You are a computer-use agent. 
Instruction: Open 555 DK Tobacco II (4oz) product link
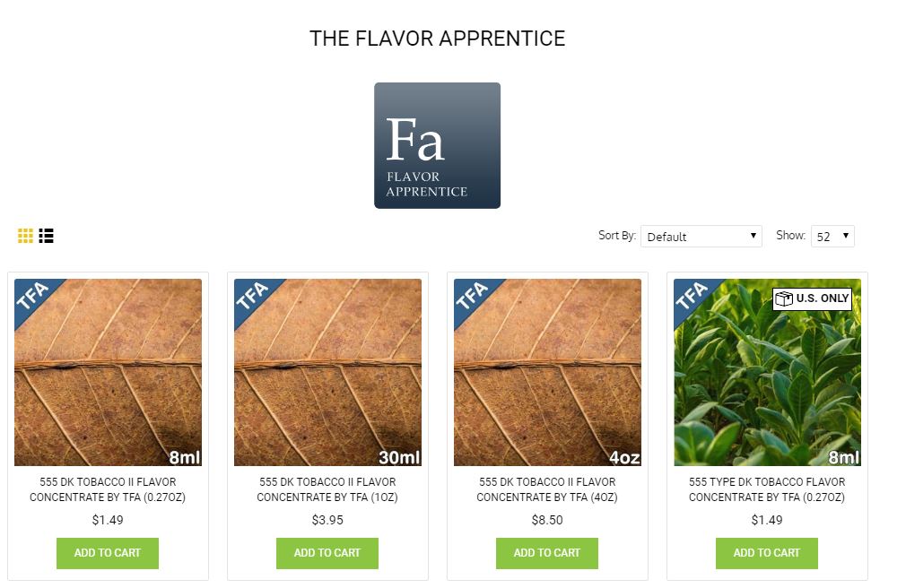[547, 489]
